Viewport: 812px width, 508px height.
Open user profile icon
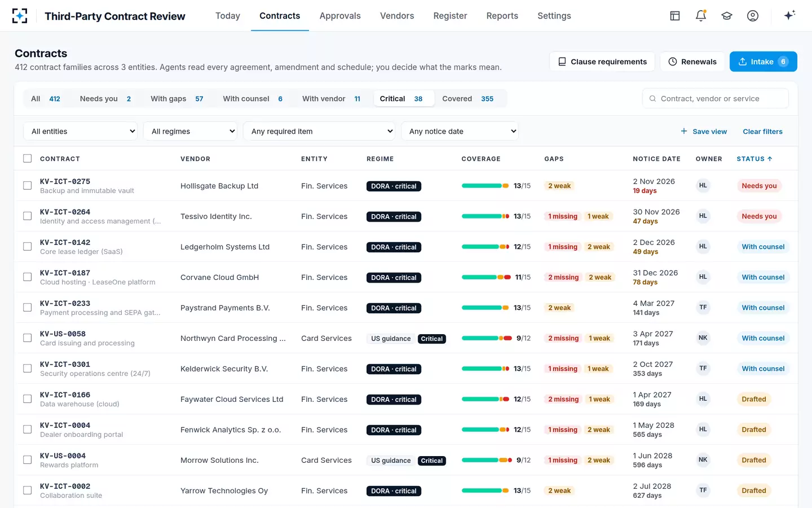753,16
